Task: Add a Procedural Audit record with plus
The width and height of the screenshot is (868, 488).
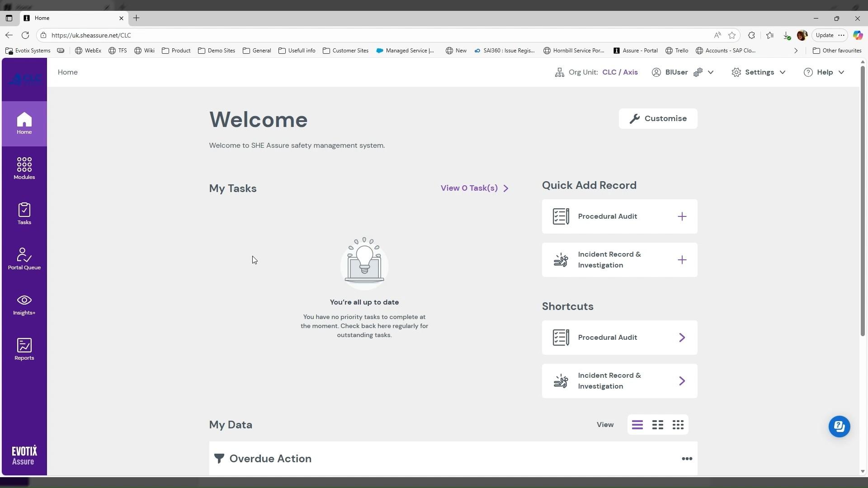Action: (x=682, y=216)
